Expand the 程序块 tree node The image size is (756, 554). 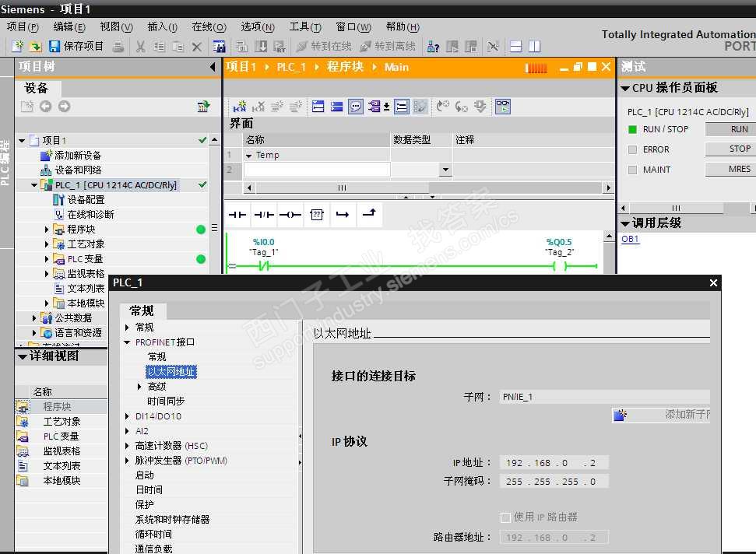coord(47,230)
